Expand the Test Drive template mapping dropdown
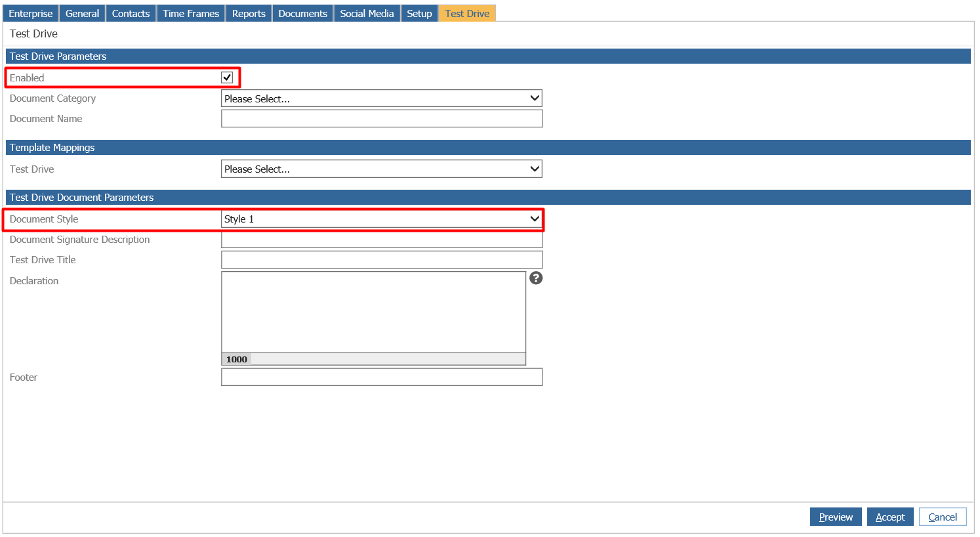The width and height of the screenshot is (980, 537). (x=381, y=169)
